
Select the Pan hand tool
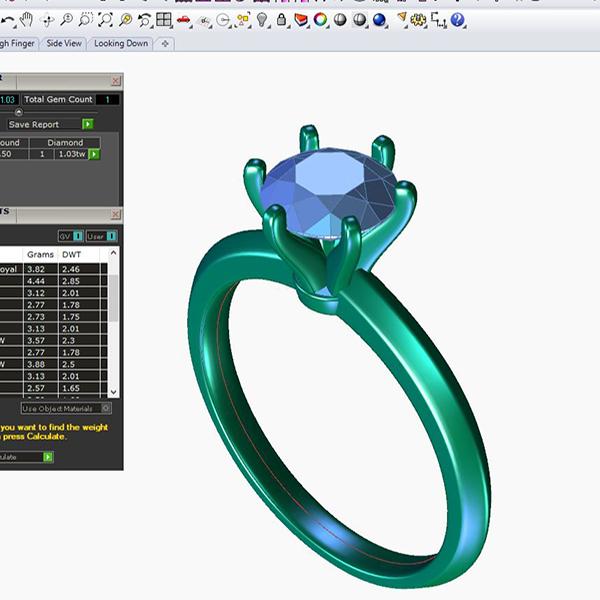[x=26, y=20]
